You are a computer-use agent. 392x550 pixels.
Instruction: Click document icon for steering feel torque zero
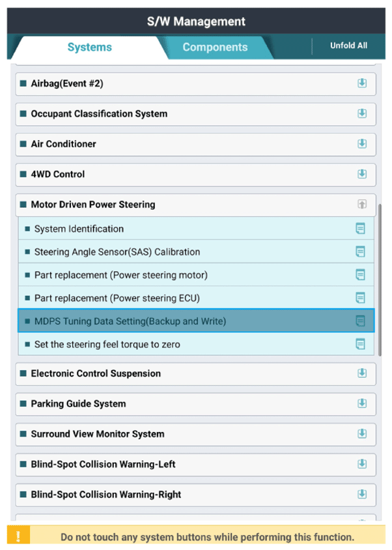(360, 344)
